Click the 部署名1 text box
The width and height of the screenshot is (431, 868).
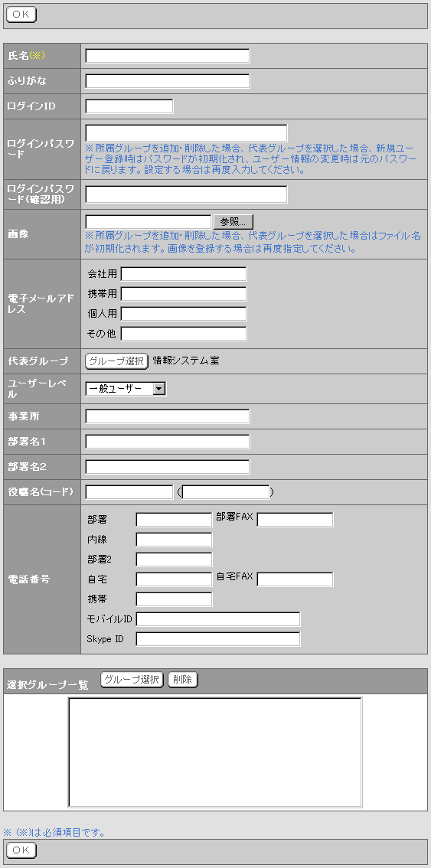[168, 442]
